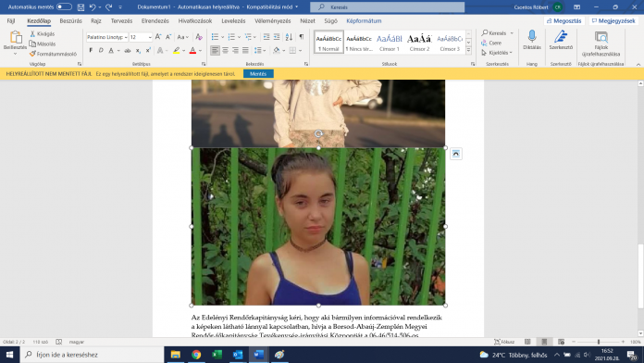This screenshot has height=363, width=644.
Task: Click the sort A-Z icon
Action: click(x=289, y=37)
